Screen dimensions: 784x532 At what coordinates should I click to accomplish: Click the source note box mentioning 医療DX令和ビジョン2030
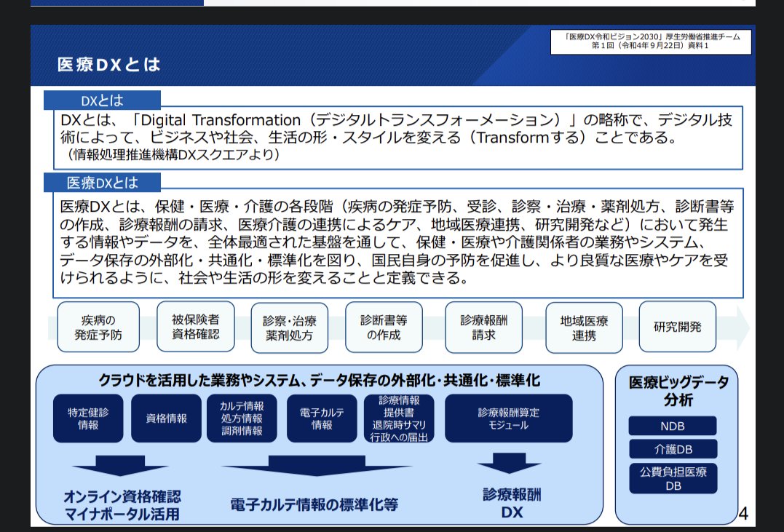pos(651,41)
